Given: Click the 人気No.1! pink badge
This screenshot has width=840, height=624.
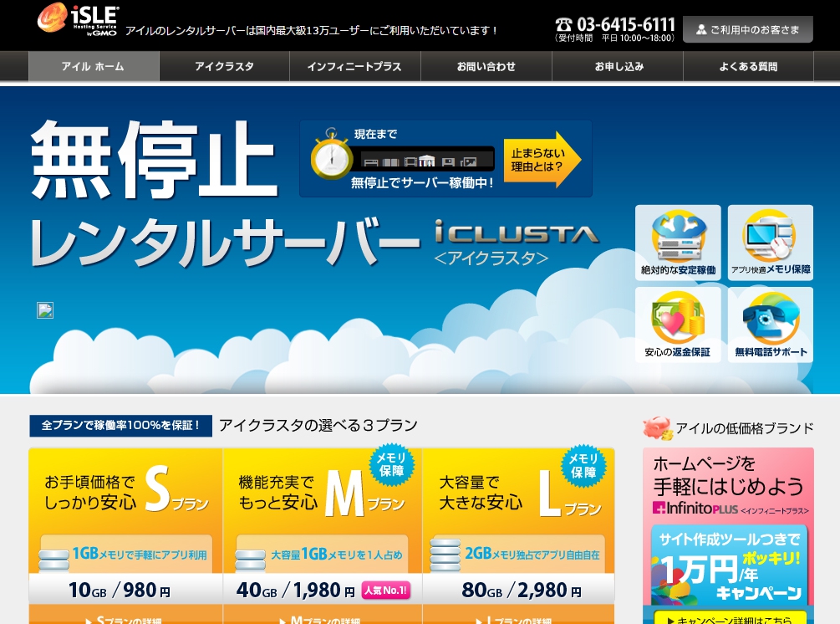Looking at the screenshot, I should click(385, 591).
